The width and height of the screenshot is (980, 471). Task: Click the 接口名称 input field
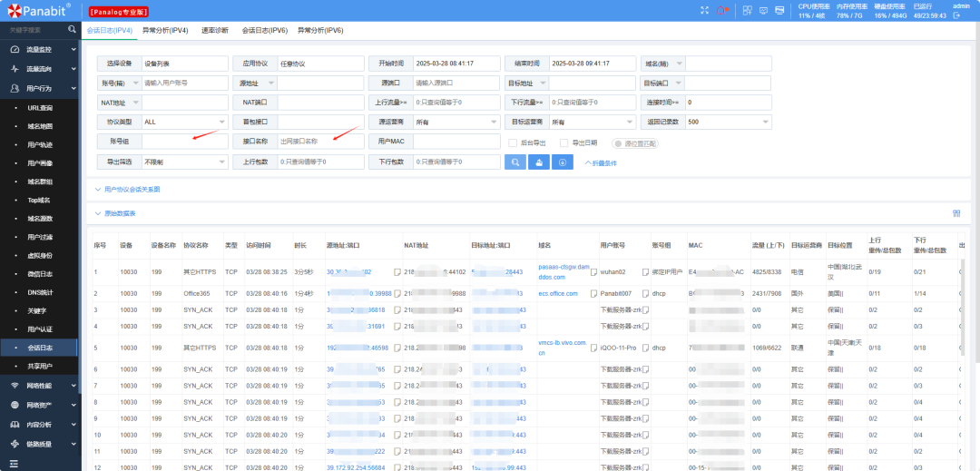click(320, 142)
